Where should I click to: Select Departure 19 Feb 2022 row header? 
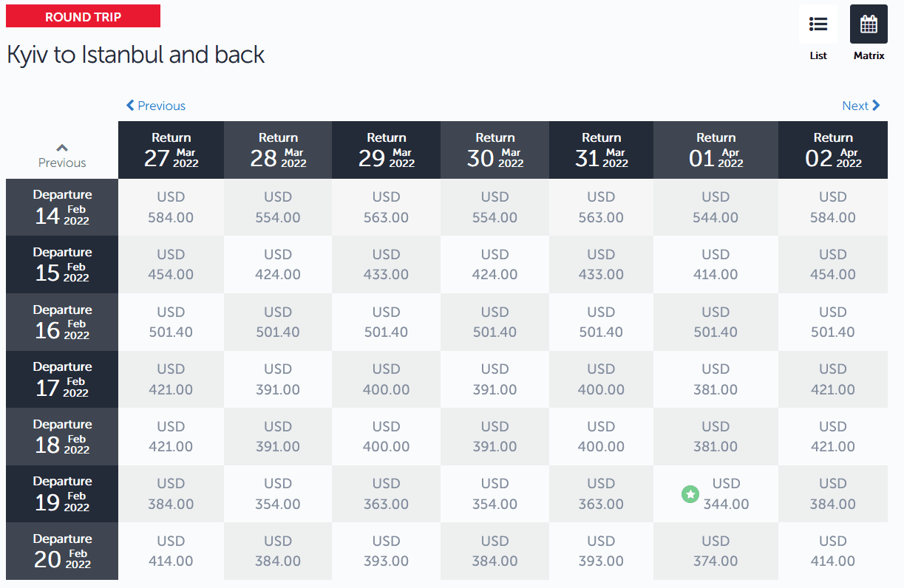click(62, 493)
